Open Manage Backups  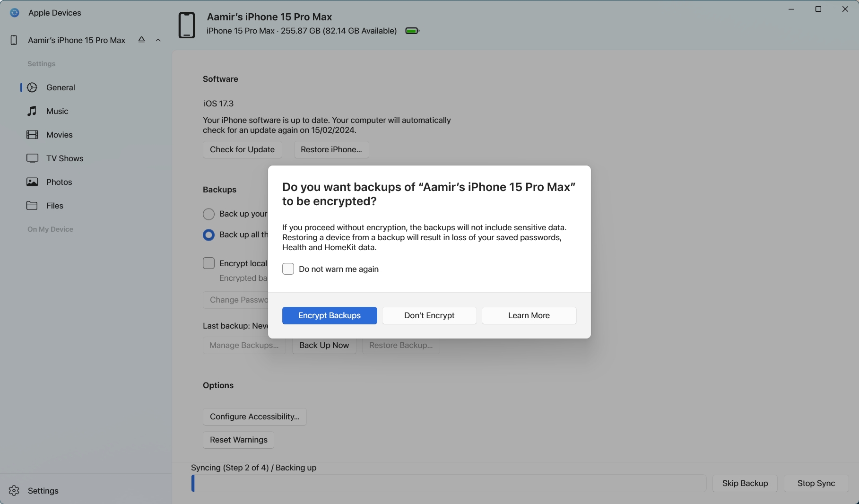coord(244,346)
